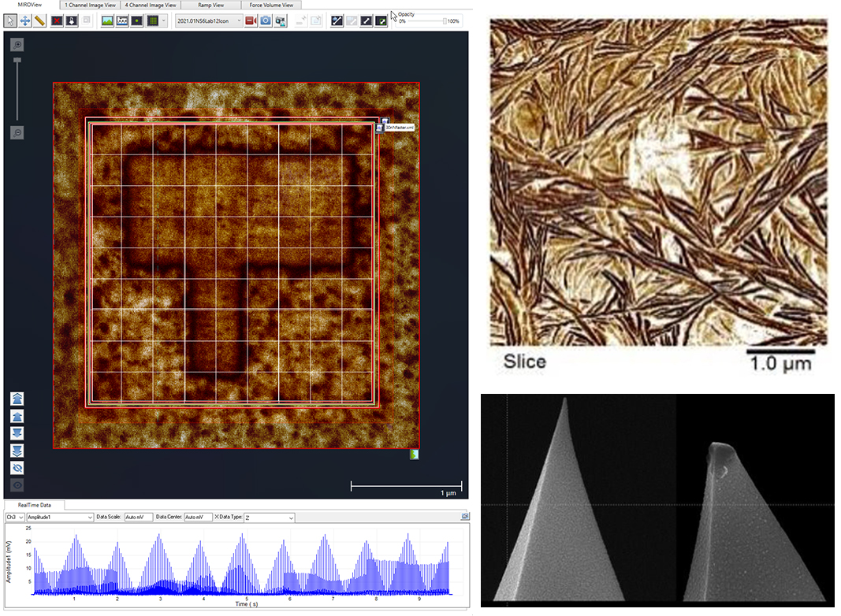The image size is (841, 616).
Task: Click the zoom-in magnifier on the left sidebar
Action: point(17,45)
